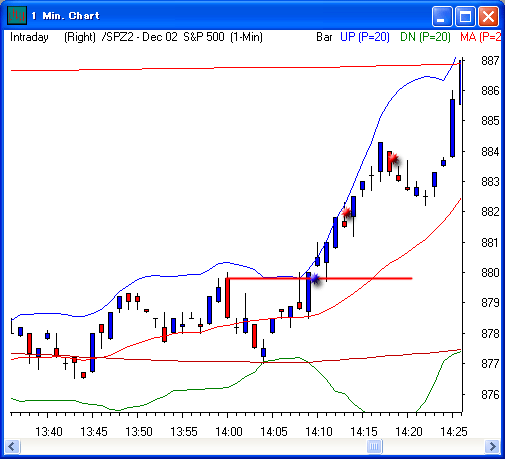Image resolution: width=505 pixels, height=459 pixels.
Task: Maximize the 1 Min. Chart window
Action: coord(465,16)
